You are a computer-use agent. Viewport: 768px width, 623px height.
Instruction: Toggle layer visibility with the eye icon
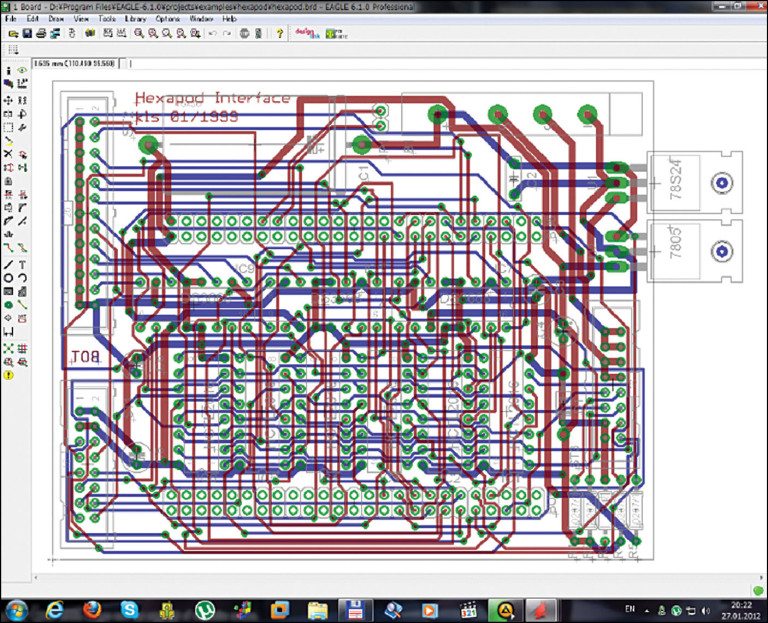22,71
